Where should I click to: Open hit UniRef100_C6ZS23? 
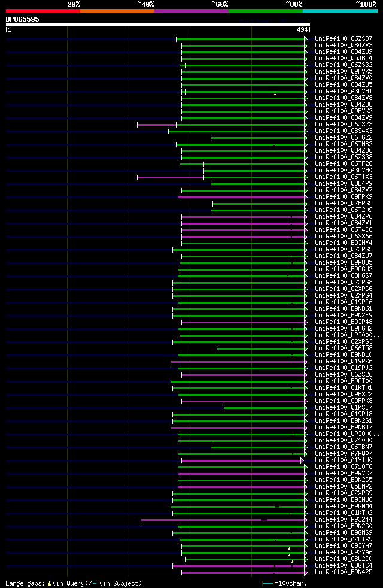[344, 125]
